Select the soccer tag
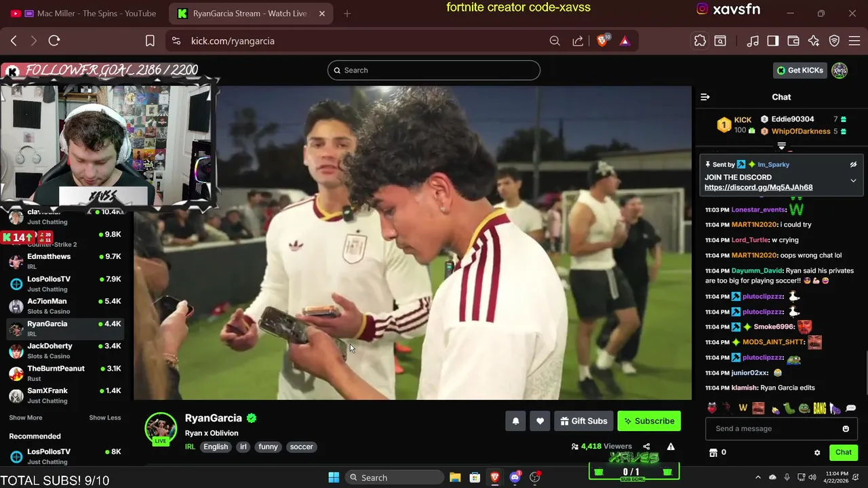 (x=301, y=447)
